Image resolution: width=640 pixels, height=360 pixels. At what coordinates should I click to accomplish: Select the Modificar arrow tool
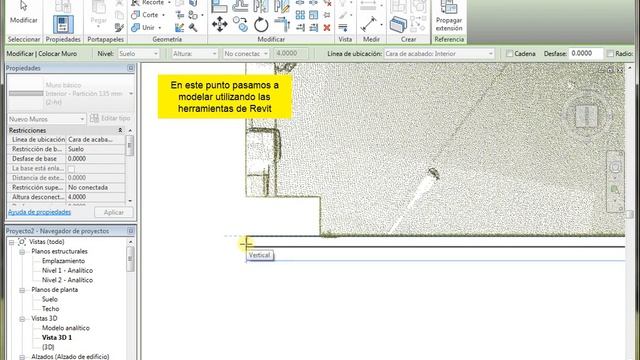pos(23,12)
